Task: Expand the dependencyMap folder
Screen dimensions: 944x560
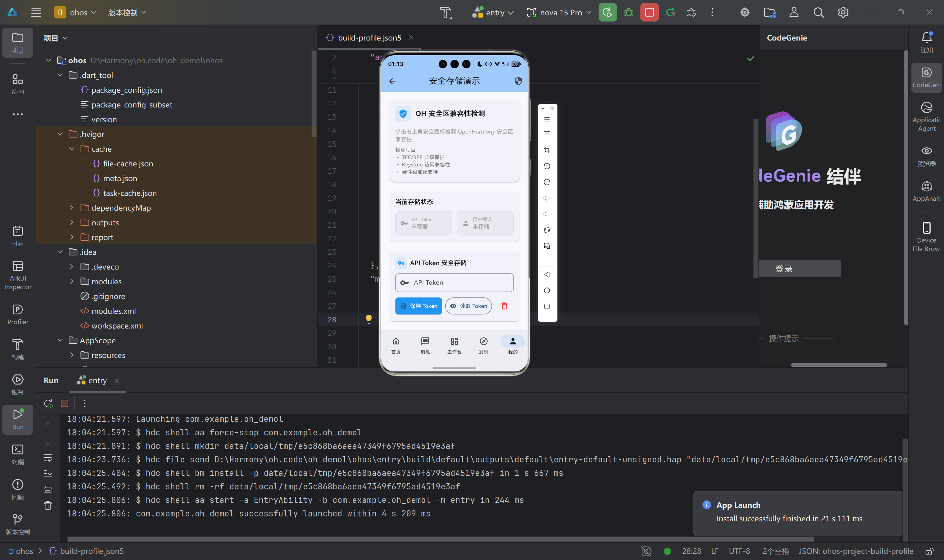Action: (x=72, y=208)
